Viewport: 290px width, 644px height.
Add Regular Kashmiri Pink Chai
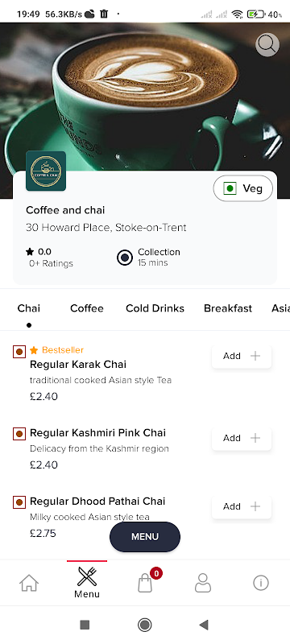242,438
